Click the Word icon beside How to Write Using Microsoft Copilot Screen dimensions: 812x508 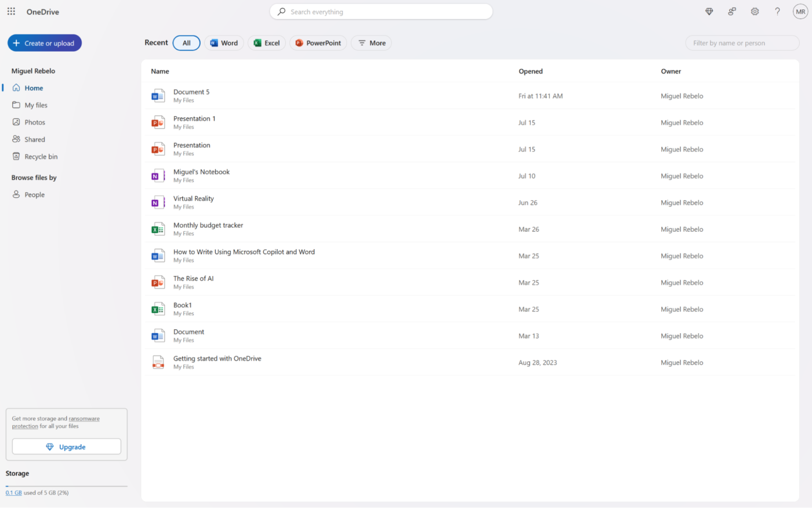(x=158, y=256)
